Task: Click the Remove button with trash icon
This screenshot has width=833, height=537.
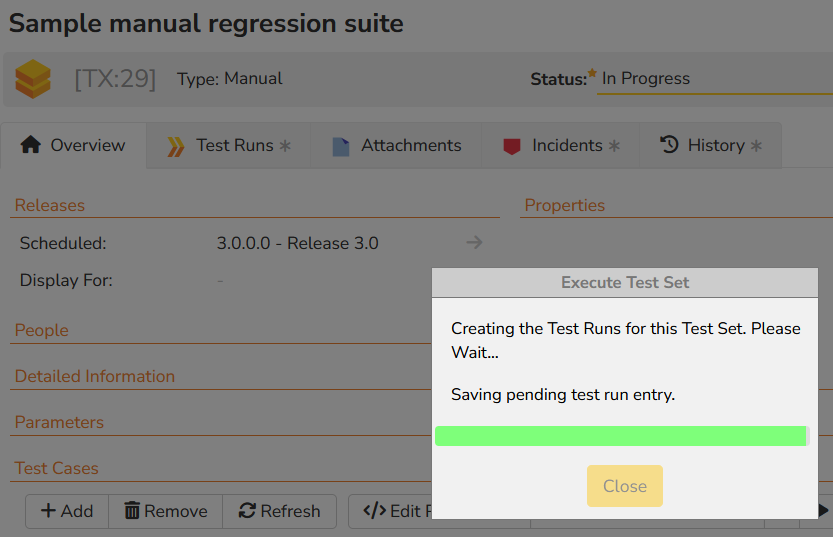Action: point(165,511)
